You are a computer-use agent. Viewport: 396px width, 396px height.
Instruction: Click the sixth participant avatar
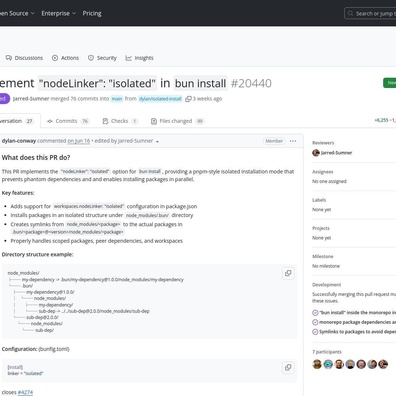click(x=372, y=364)
